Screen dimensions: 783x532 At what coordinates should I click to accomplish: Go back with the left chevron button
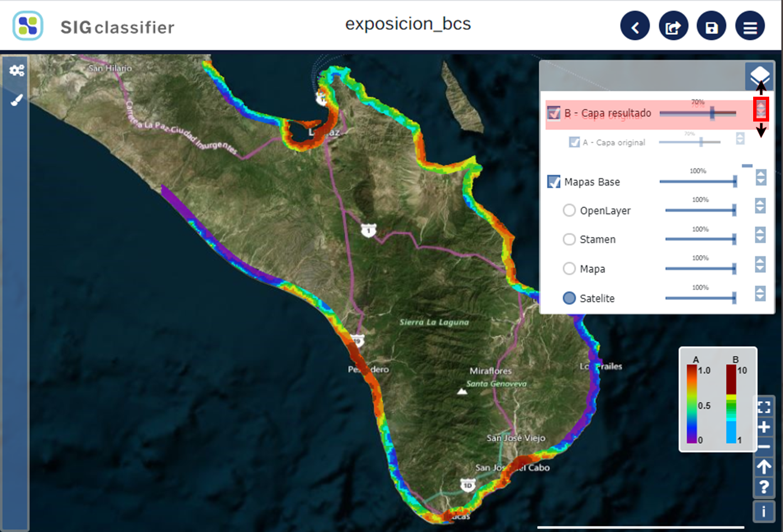[635, 25]
